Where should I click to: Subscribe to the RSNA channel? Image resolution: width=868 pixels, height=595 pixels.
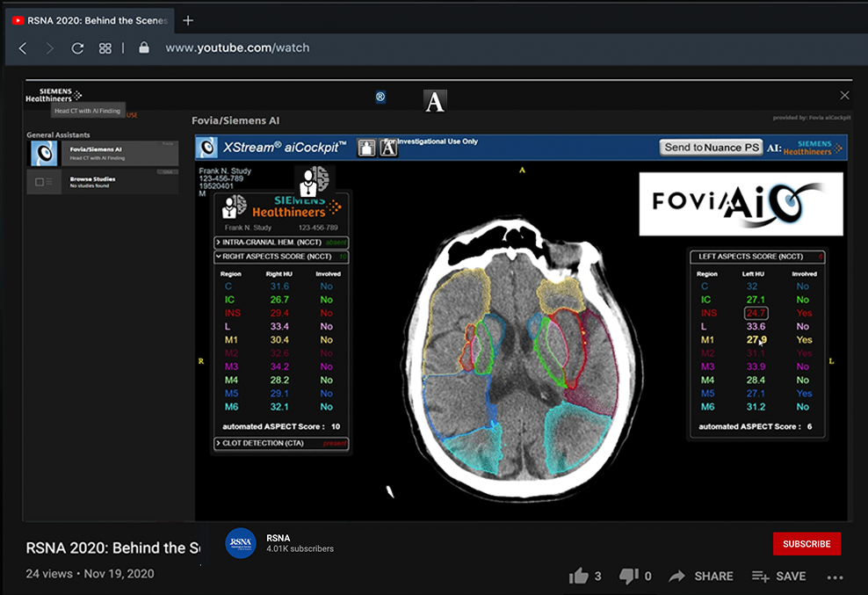(x=807, y=544)
